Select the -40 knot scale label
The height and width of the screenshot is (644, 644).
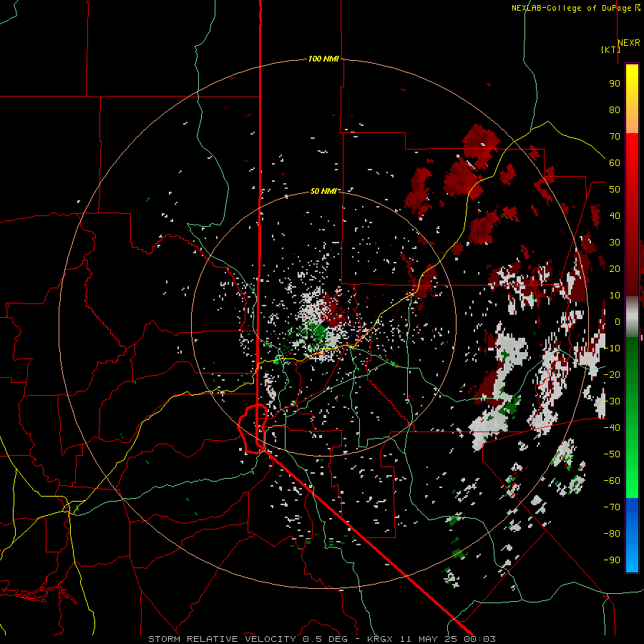tap(612, 428)
